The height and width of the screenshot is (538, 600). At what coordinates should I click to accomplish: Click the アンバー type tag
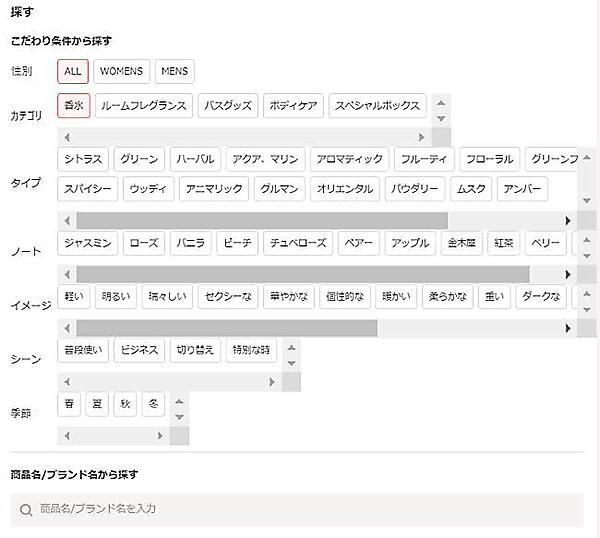click(x=522, y=189)
